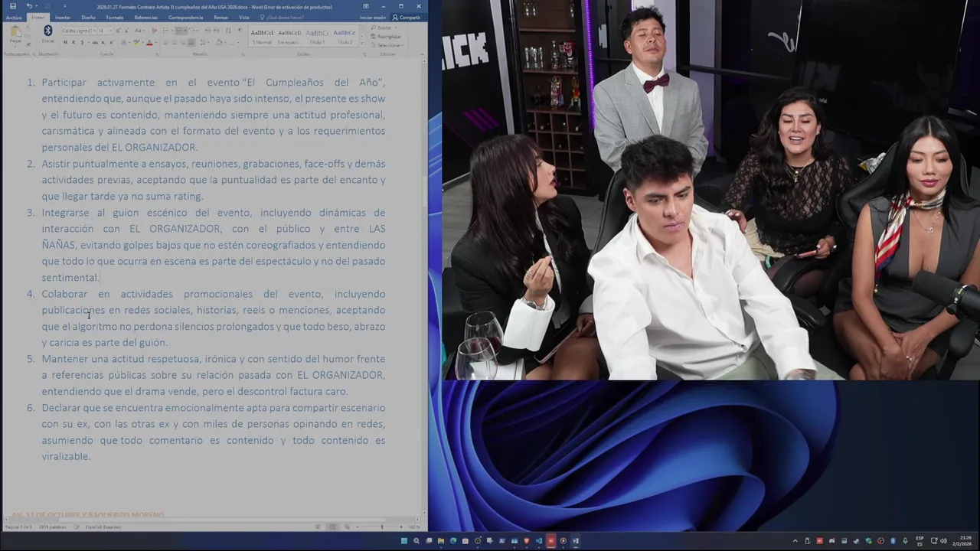The image size is (980, 551).
Task: Sort the selected text alphabetically
Action: [x=228, y=30]
